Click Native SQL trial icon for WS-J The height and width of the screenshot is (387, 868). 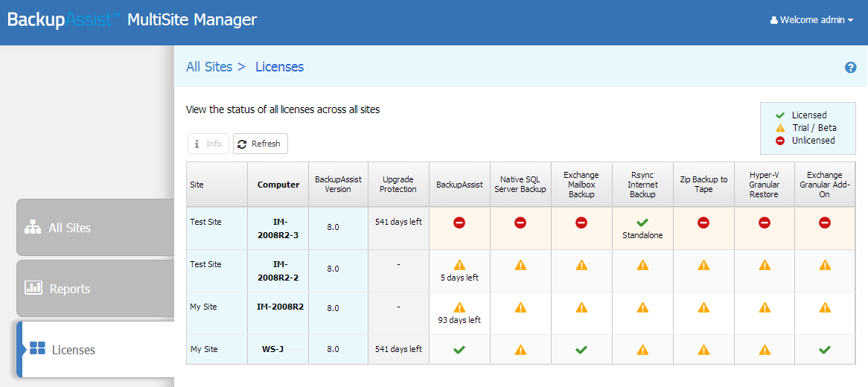tap(520, 350)
